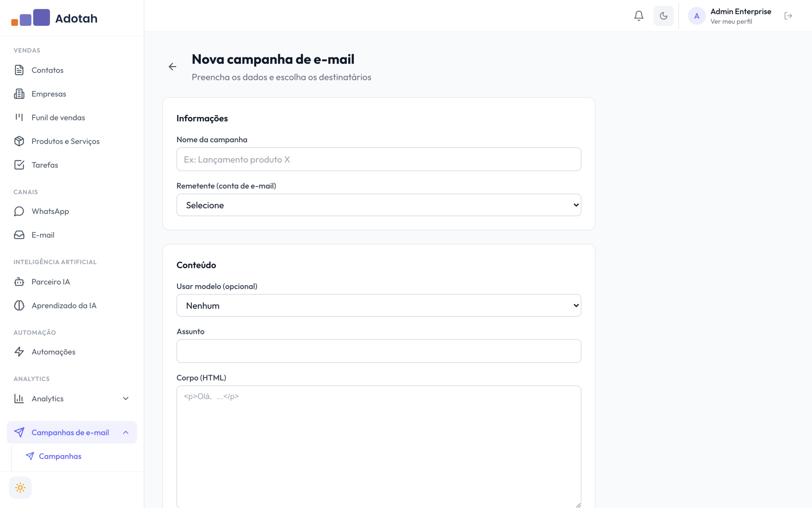
Task: Click the Tarefas checkbox icon
Action: pyautogui.click(x=19, y=165)
